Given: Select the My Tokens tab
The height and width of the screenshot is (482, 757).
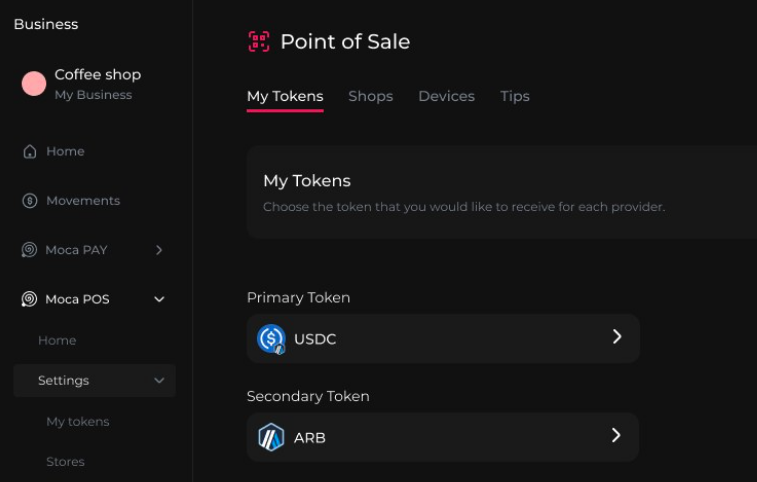Looking at the screenshot, I should pos(285,97).
